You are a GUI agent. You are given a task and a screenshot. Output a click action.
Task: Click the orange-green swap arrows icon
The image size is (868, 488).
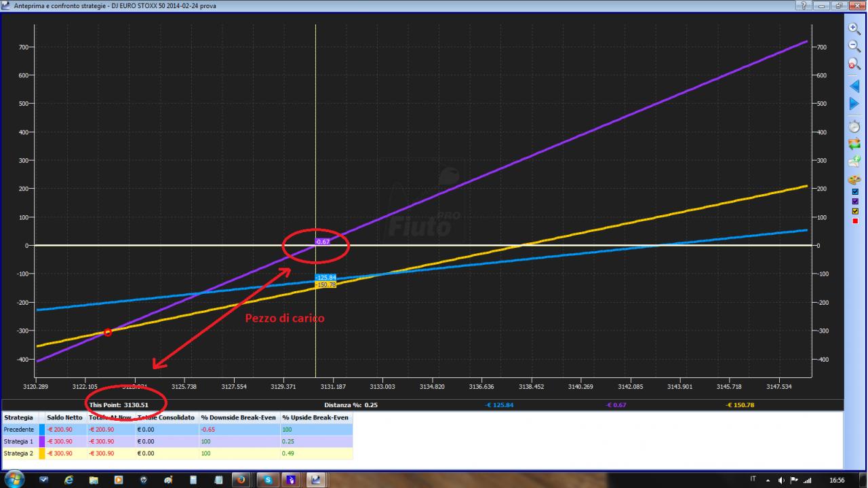tap(854, 144)
